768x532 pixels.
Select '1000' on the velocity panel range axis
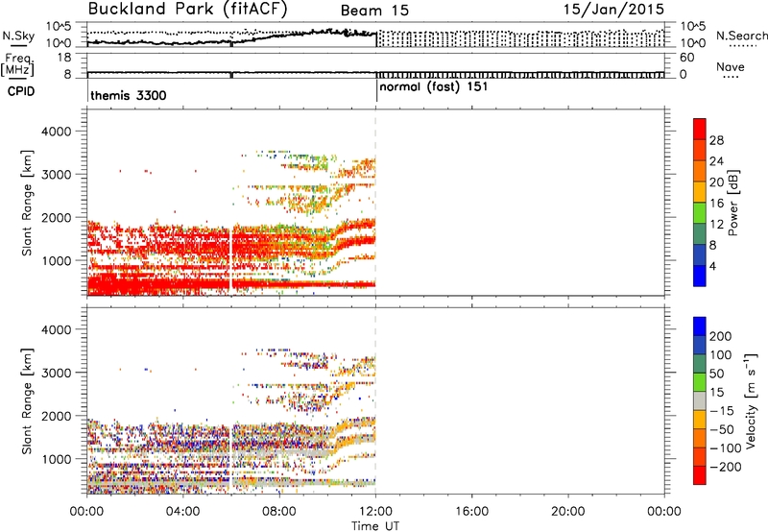click(x=57, y=459)
